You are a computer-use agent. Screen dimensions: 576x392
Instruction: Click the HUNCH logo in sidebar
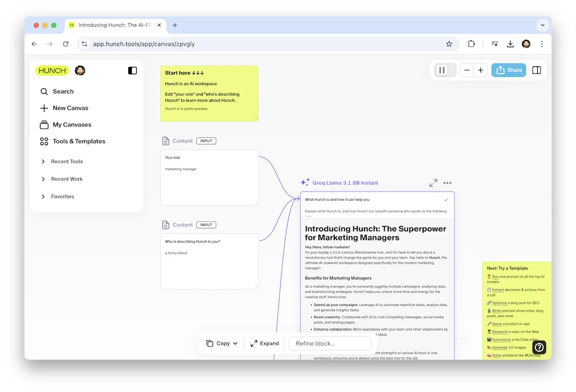click(x=52, y=70)
